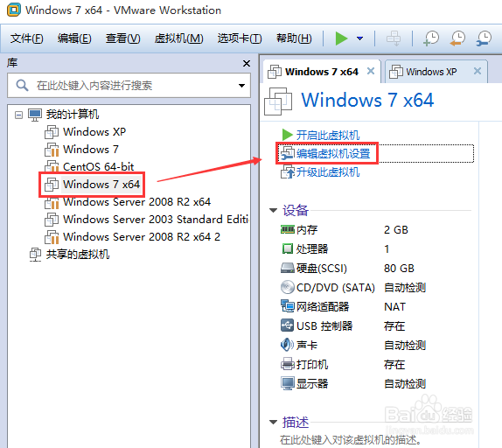Viewport: 502px width, 448px height.
Task: Click the green Power On toolbar button
Action: 341,38
